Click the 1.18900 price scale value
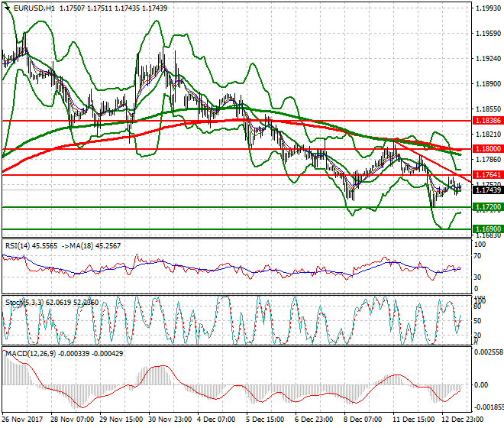 pyautogui.click(x=488, y=83)
